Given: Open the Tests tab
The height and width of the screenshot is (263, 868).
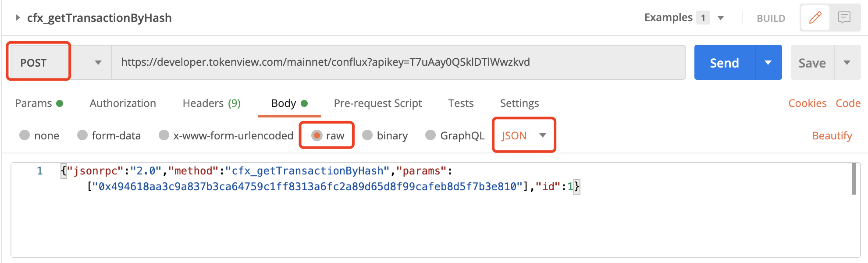Looking at the screenshot, I should click(461, 103).
